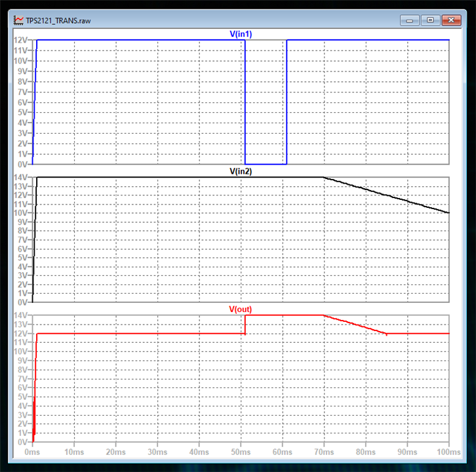Click the 7V label on V(in2) axis

pyautogui.click(x=22, y=240)
